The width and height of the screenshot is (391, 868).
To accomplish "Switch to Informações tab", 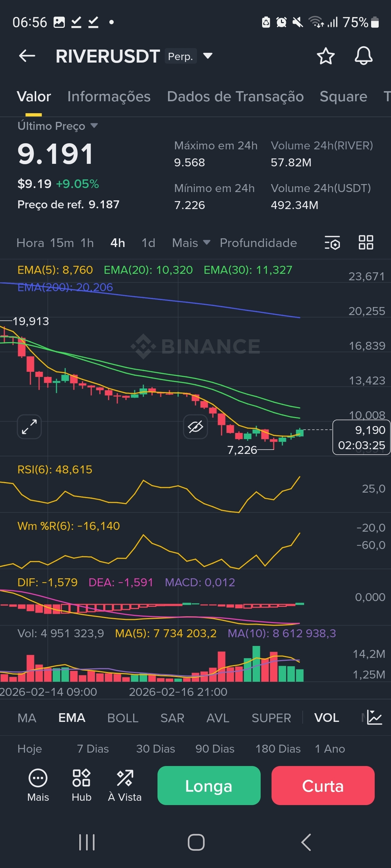I will (x=109, y=97).
